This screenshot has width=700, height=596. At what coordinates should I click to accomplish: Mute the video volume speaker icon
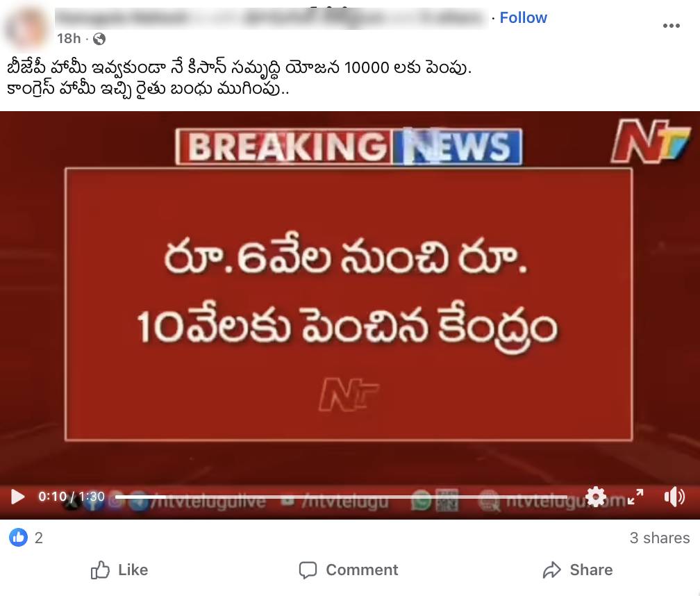point(674,497)
